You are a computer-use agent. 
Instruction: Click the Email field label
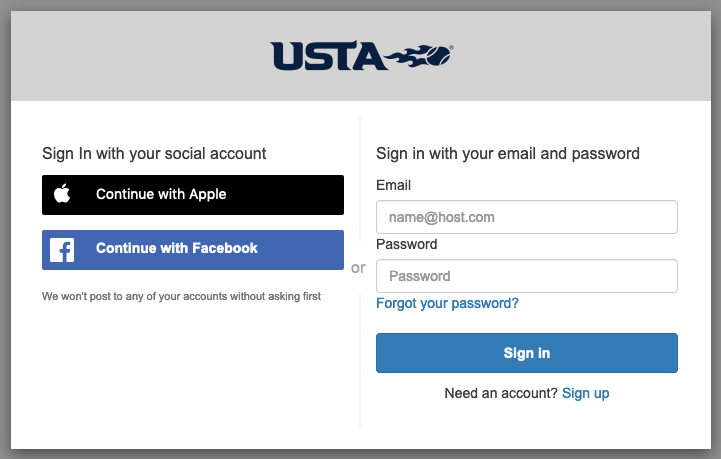click(393, 185)
